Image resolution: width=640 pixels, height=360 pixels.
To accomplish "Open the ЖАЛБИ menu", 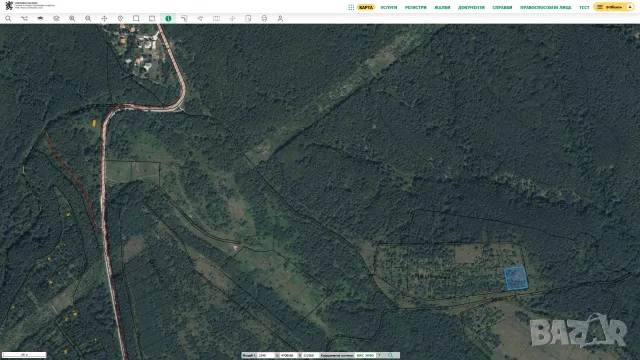I will 442,7.
